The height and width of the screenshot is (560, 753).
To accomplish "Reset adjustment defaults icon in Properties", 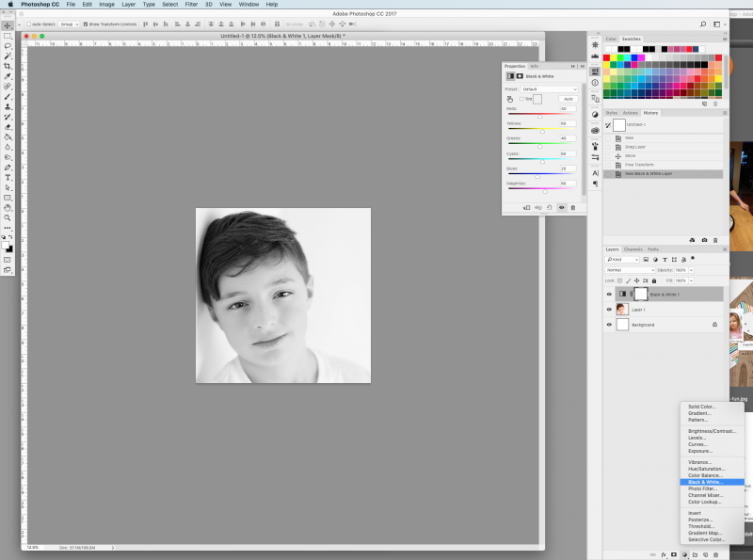I will click(x=550, y=207).
